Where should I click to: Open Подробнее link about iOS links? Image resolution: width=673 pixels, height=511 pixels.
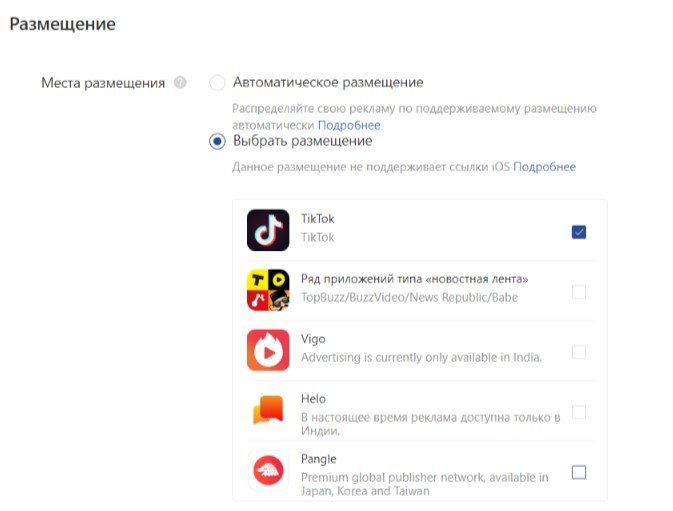point(544,166)
